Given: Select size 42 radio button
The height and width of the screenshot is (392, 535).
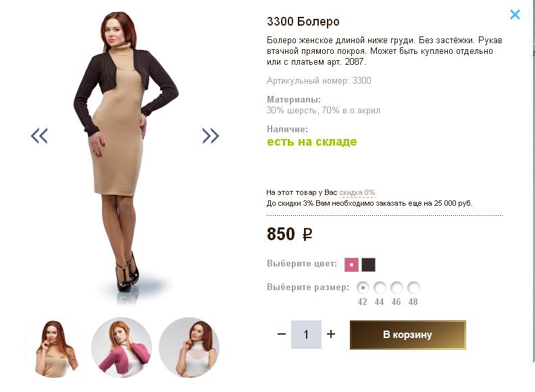Looking at the screenshot, I should (363, 287).
